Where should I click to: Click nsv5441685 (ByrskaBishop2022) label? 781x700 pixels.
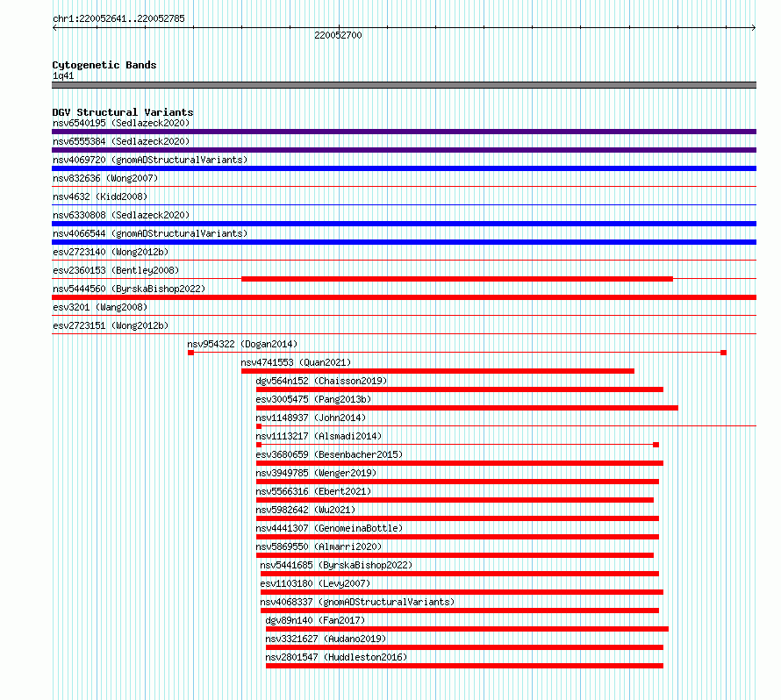click(336, 565)
